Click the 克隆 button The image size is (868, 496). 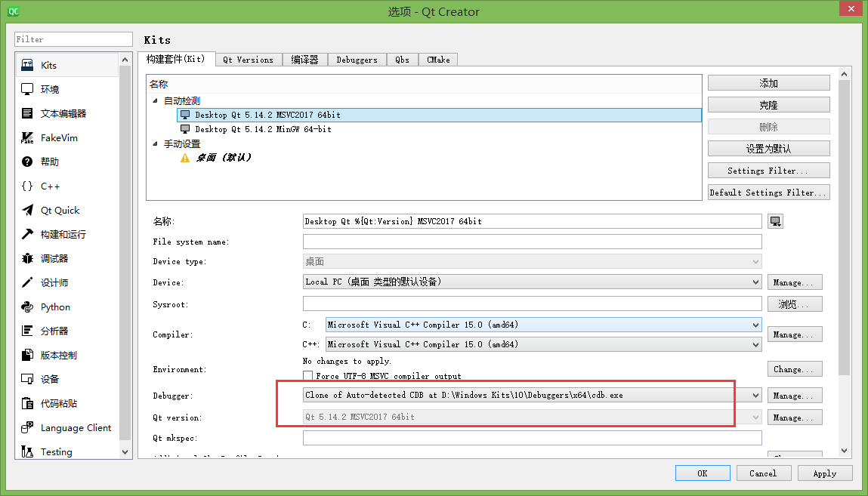click(768, 105)
